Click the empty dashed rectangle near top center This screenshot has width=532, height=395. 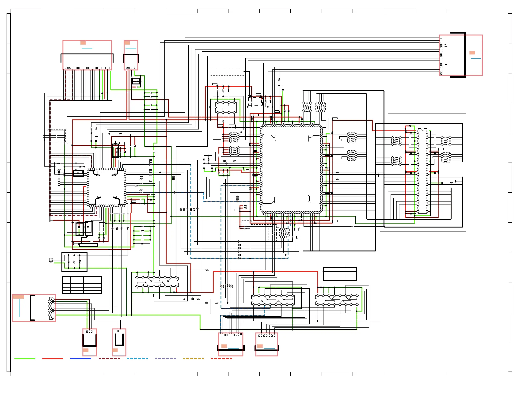coord(227,72)
